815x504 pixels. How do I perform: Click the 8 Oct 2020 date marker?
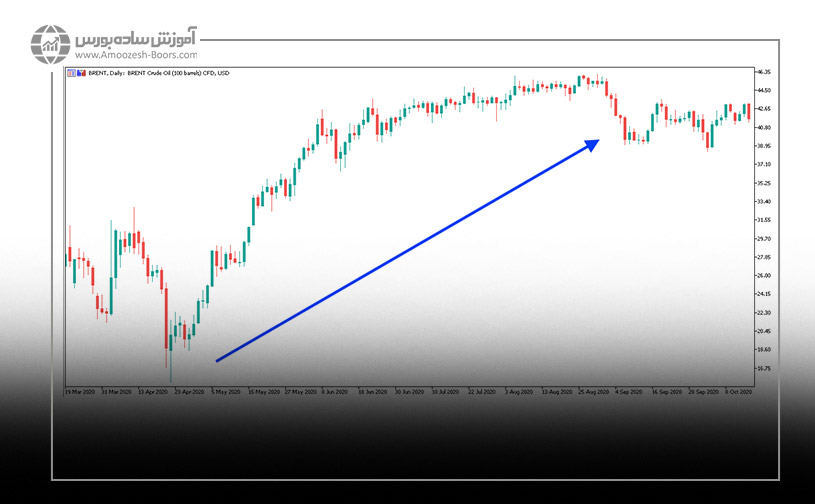tap(738, 392)
